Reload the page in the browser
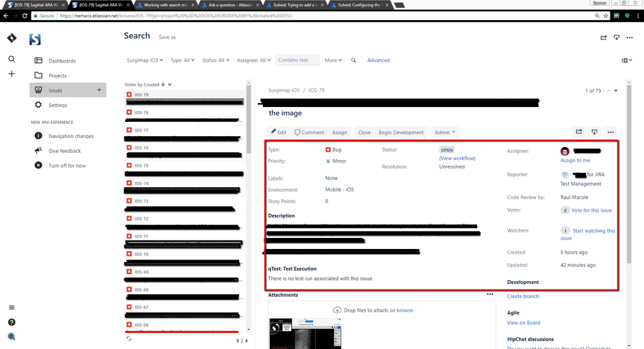 pyautogui.click(x=24, y=15)
